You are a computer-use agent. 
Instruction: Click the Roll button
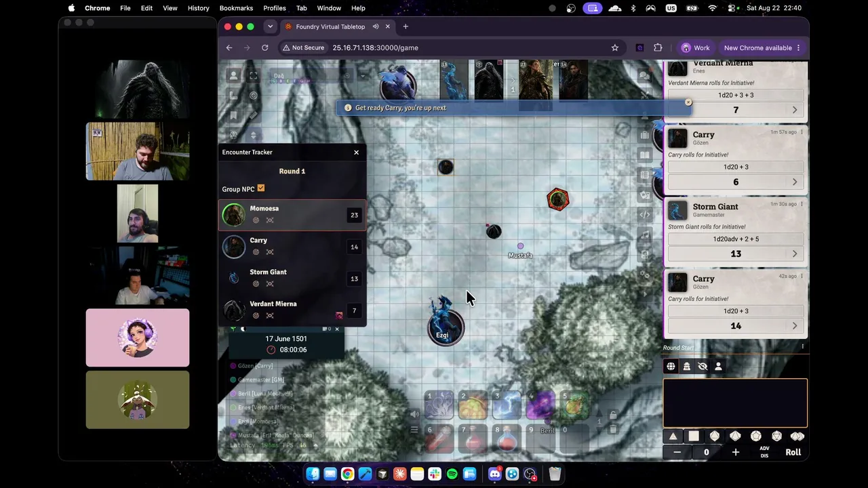[793, 452]
